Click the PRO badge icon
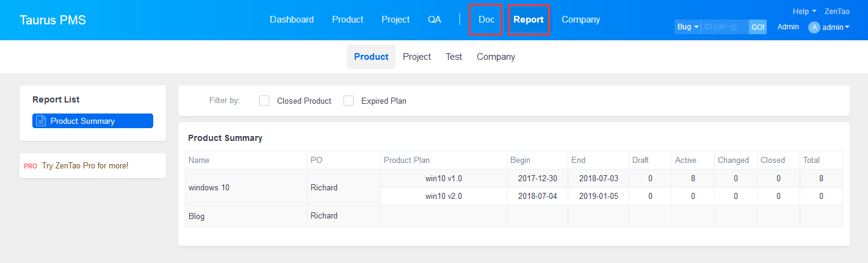868x263 pixels. tap(31, 166)
